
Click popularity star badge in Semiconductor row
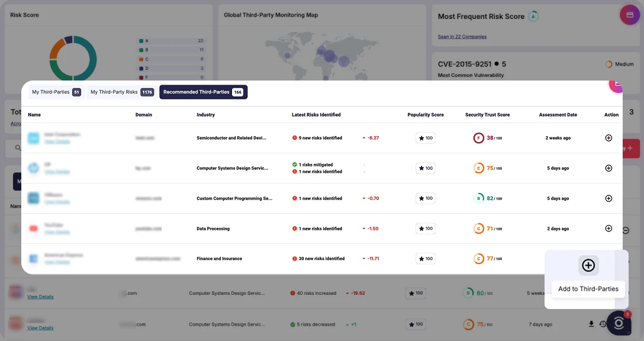pyautogui.click(x=426, y=138)
